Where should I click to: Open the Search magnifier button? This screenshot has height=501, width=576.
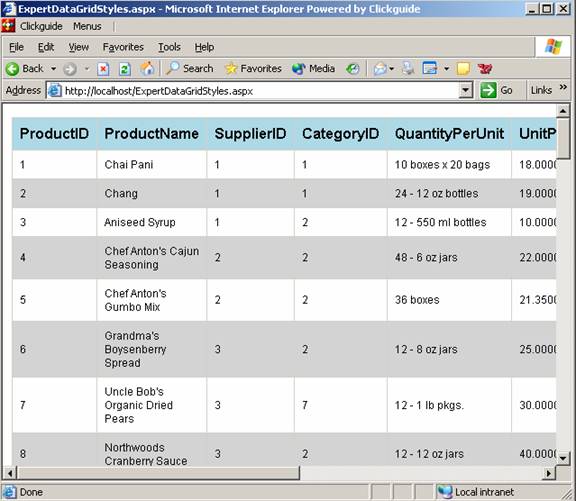tap(190, 68)
